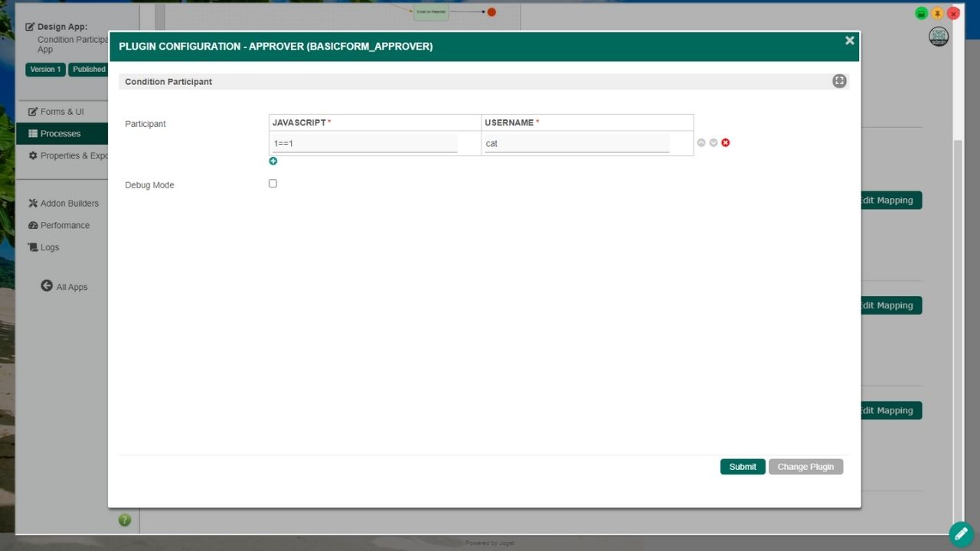
Task: Click the green minimize panel icon
Action: click(x=922, y=14)
